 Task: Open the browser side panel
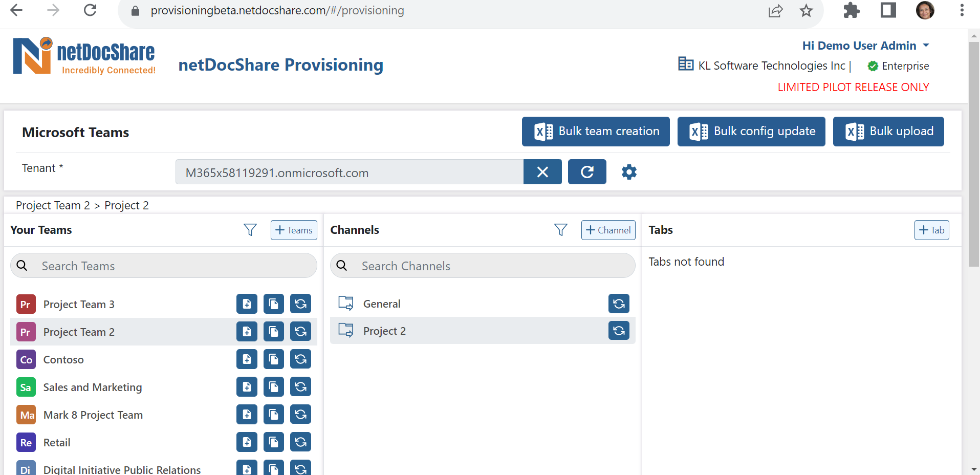point(888,10)
